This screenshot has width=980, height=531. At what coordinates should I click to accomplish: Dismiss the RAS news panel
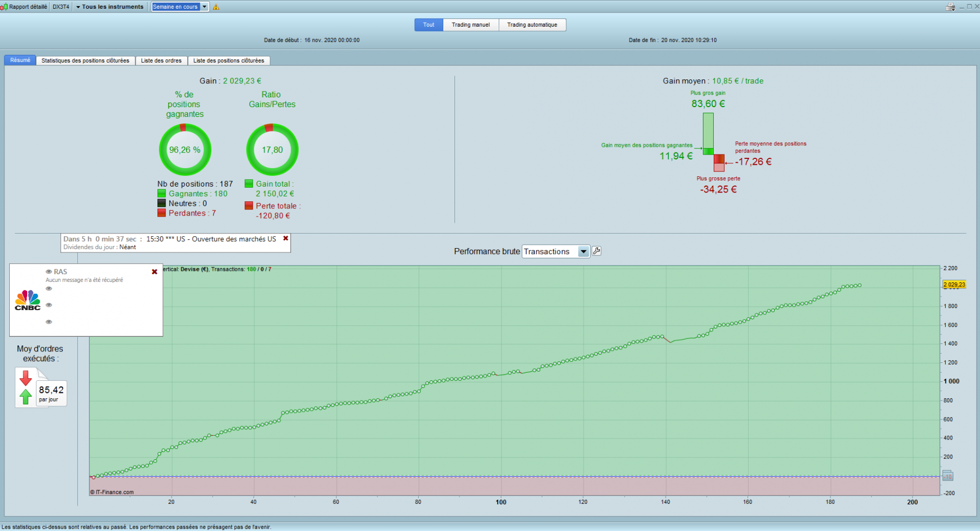pyautogui.click(x=155, y=271)
